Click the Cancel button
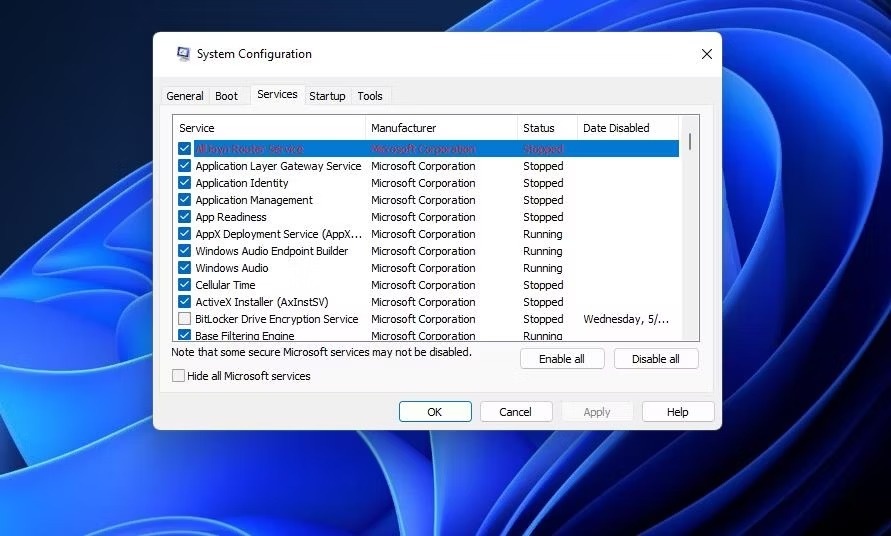Image resolution: width=891 pixels, height=536 pixels. 515,412
